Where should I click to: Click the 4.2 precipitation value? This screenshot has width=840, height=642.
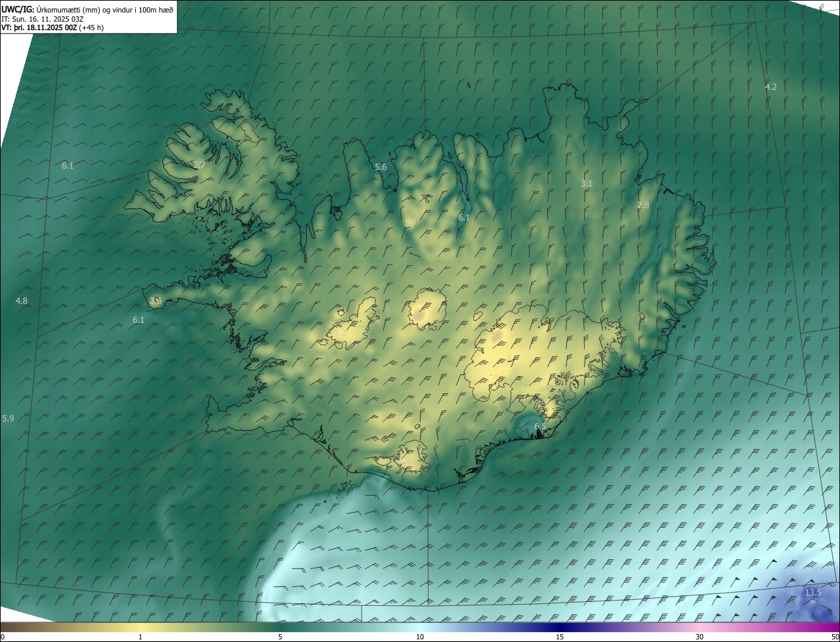click(x=771, y=87)
